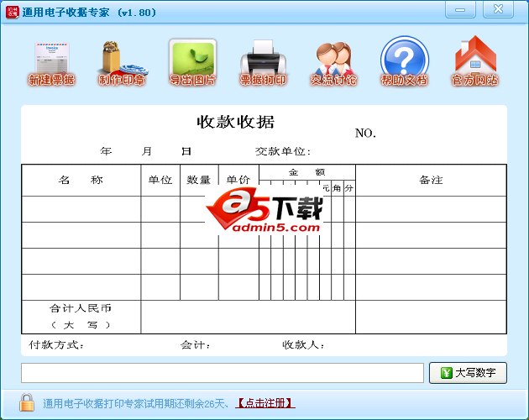Click the 数量 column header
This screenshot has height=420, width=529.
(199, 180)
